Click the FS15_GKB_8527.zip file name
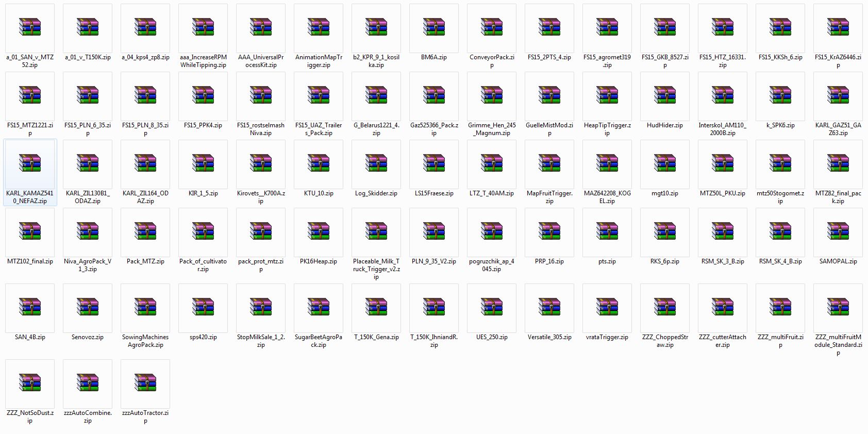The width and height of the screenshot is (868, 434). click(x=665, y=61)
